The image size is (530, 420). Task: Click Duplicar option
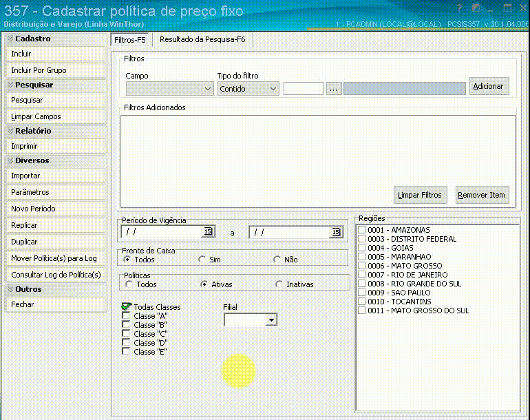(x=56, y=242)
